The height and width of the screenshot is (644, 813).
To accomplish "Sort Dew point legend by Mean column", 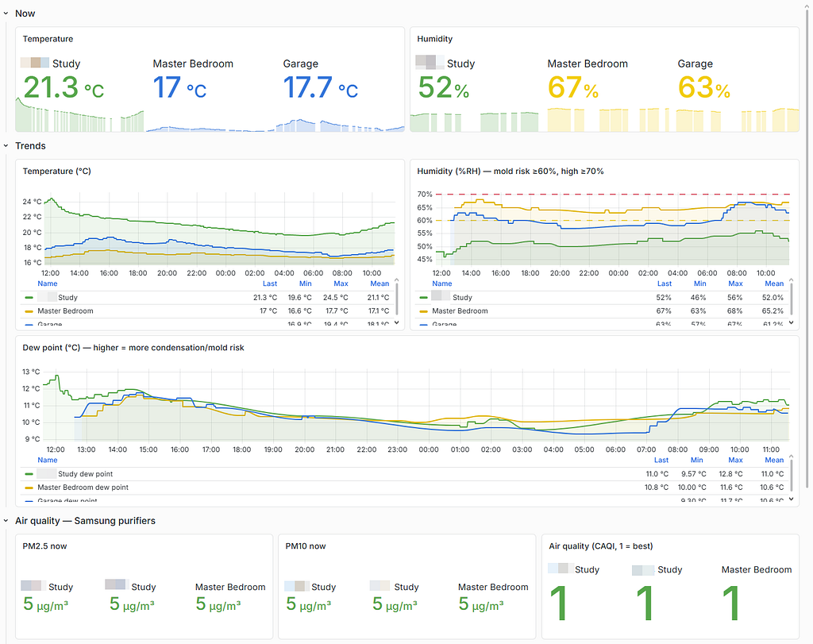I will coord(774,460).
